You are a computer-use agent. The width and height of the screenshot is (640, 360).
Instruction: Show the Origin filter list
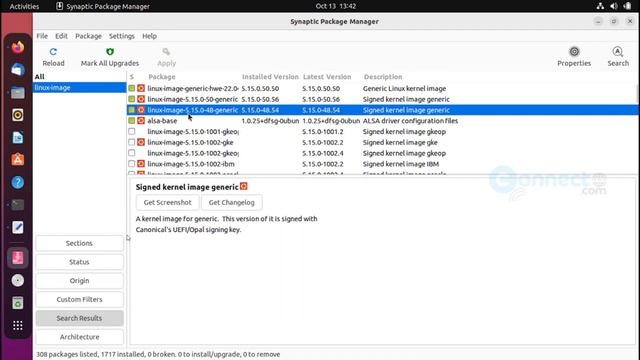(79, 281)
